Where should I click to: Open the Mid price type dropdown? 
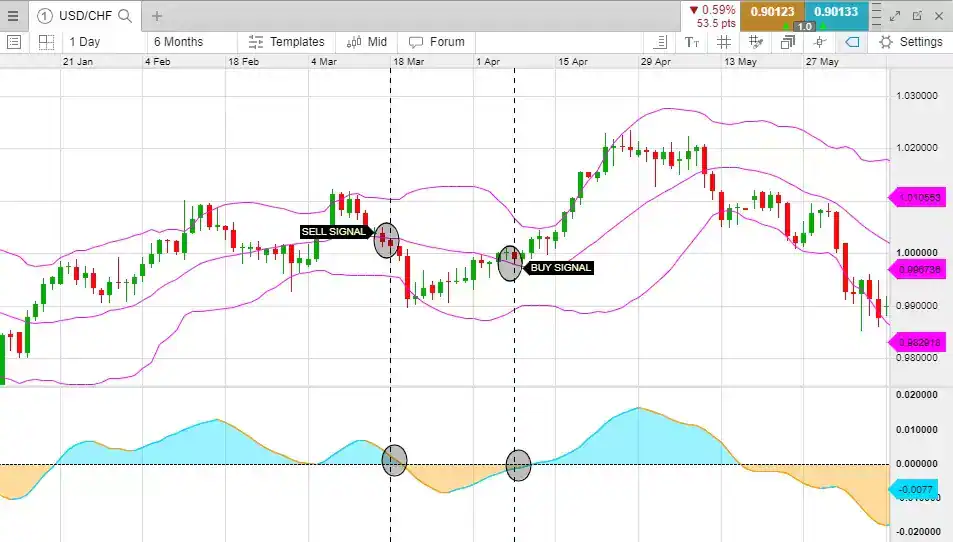pos(367,42)
